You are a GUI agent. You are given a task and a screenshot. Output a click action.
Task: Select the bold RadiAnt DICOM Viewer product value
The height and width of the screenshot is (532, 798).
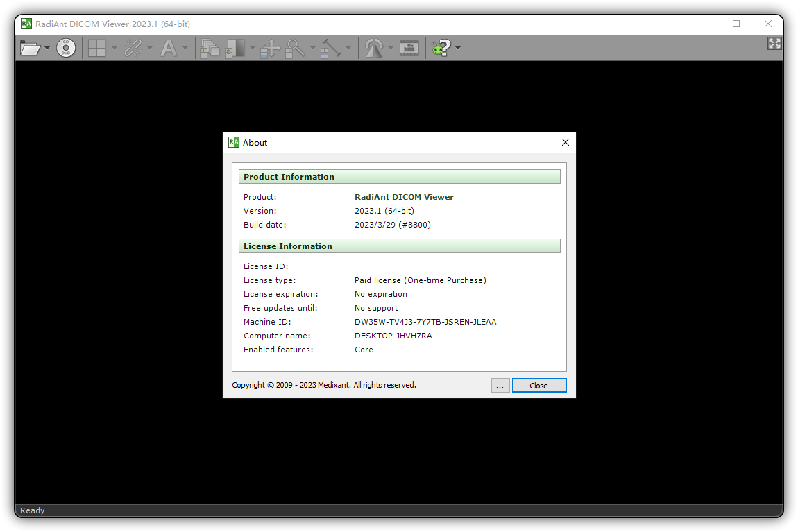[404, 198]
